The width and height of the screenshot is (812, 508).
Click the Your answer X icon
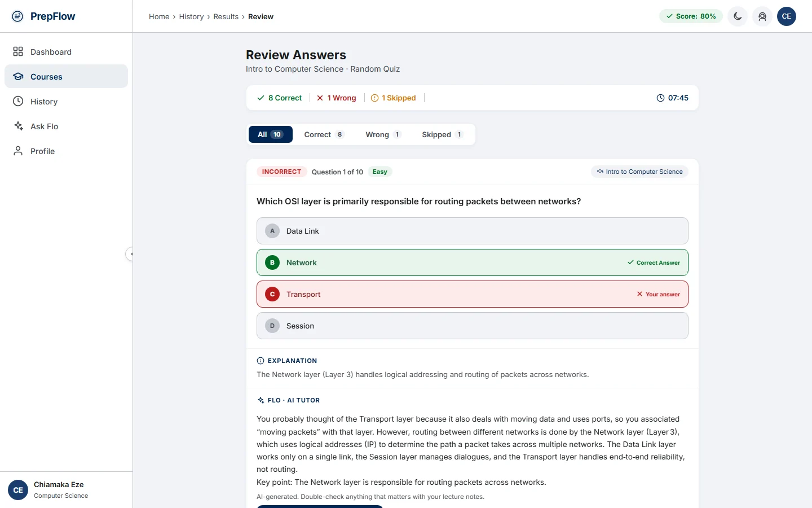coord(639,294)
